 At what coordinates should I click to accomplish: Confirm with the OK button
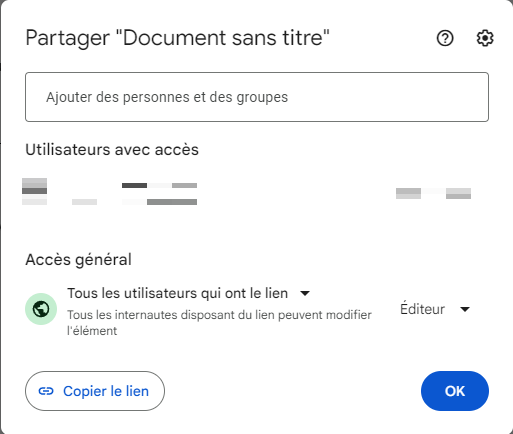(x=455, y=391)
